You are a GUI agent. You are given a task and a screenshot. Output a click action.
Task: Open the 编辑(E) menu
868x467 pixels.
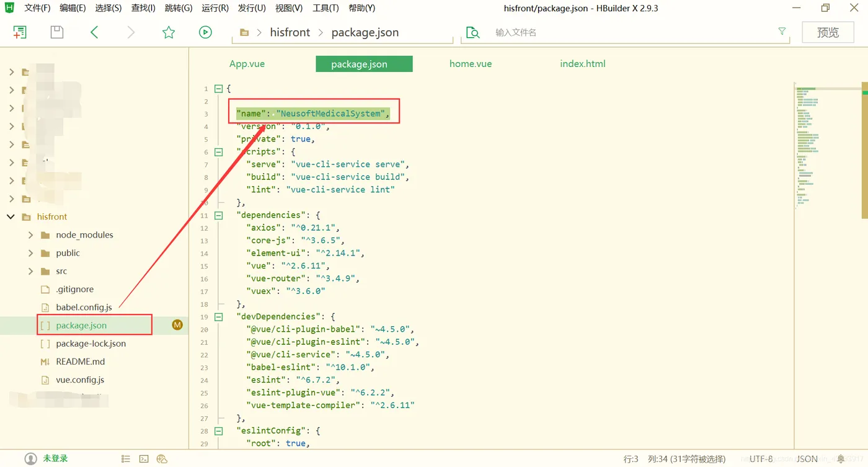pos(73,8)
